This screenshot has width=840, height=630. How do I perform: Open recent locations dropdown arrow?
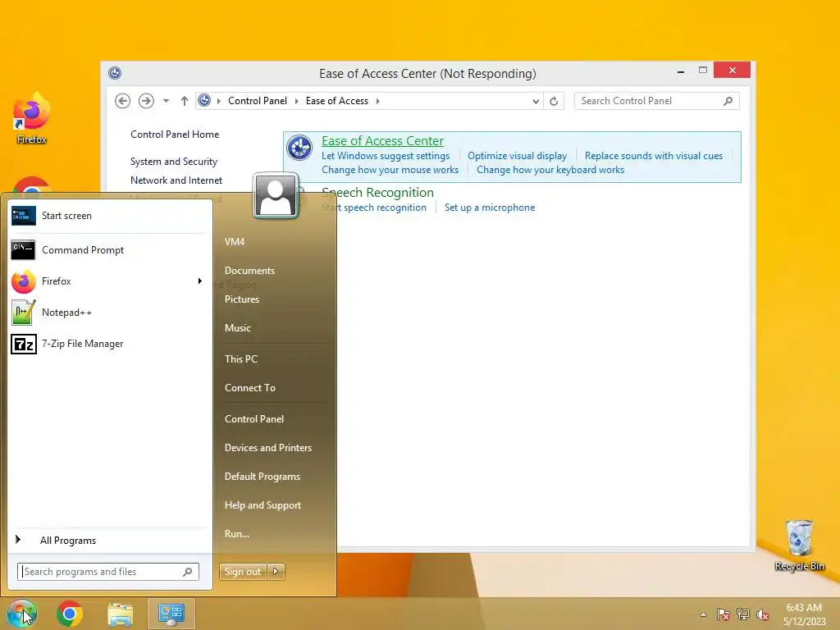pos(166,101)
